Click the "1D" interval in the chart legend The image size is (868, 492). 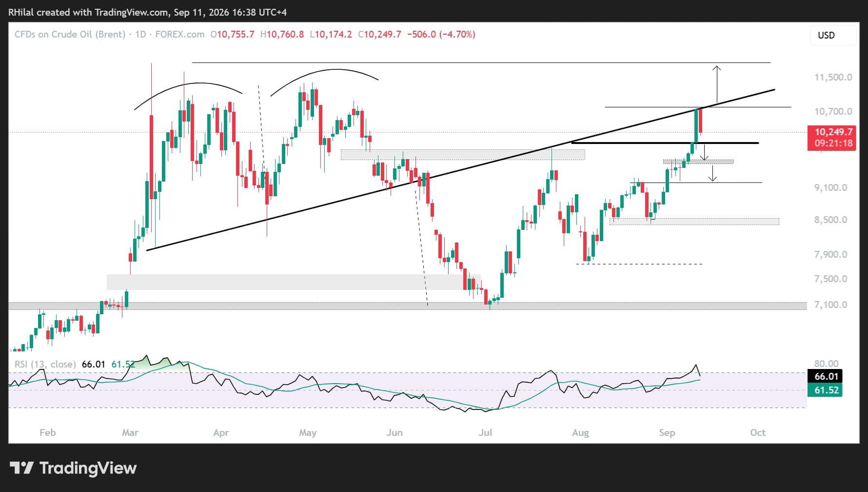[x=140, y=34]
